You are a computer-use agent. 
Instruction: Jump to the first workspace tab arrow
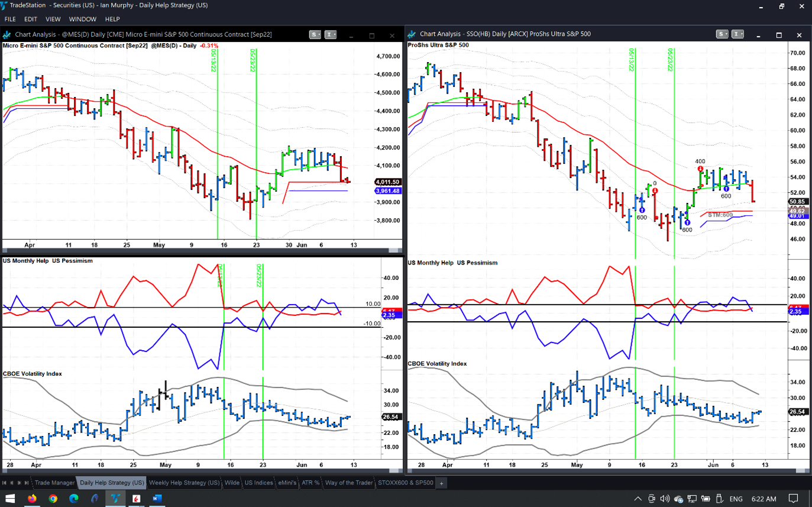coord(5,483)
